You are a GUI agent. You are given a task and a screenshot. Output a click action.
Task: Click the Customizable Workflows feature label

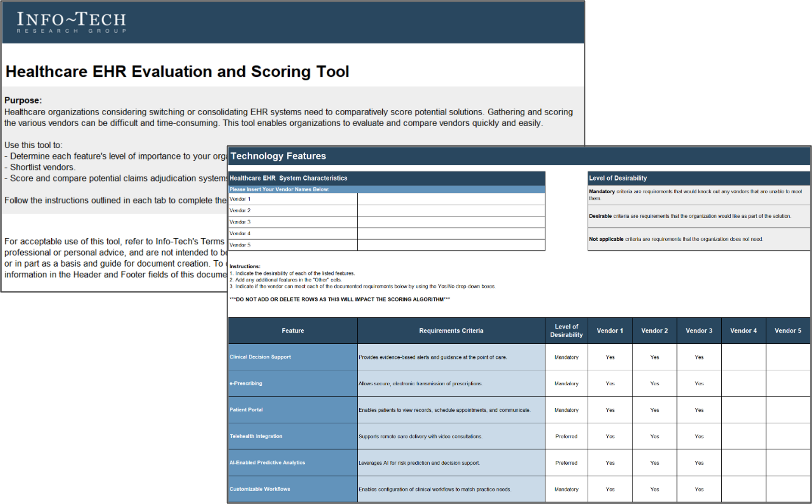[260, 489]
